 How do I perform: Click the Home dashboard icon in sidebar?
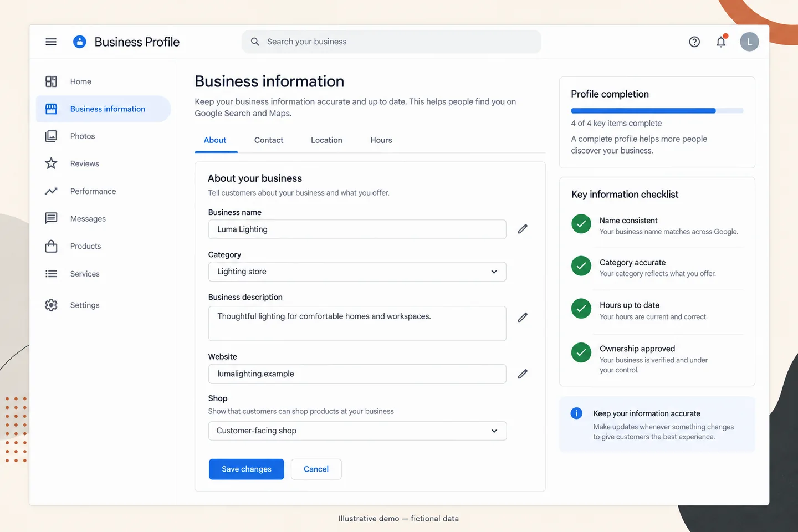tap(51, 81)
